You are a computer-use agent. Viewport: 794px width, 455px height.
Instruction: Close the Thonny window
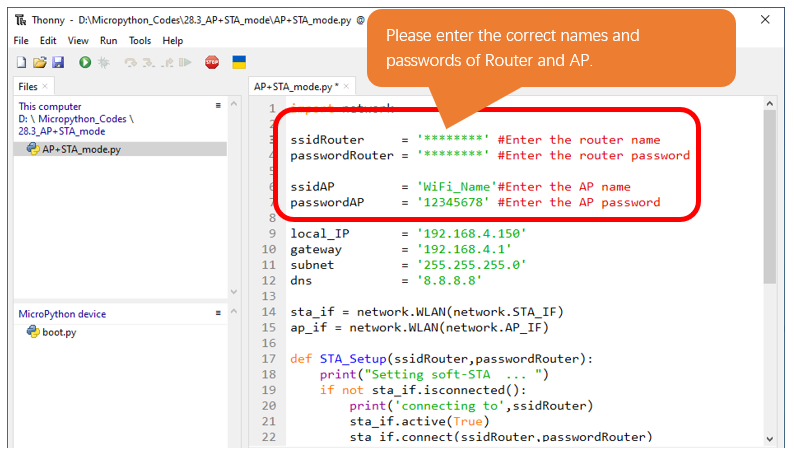click(x=765, y=20)
